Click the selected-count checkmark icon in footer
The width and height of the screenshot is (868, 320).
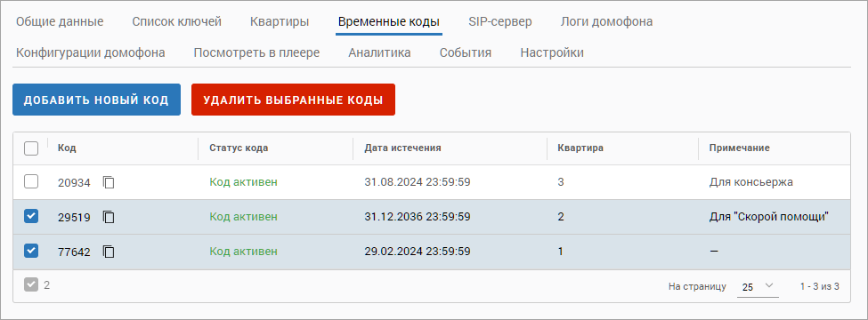(31, 285)
